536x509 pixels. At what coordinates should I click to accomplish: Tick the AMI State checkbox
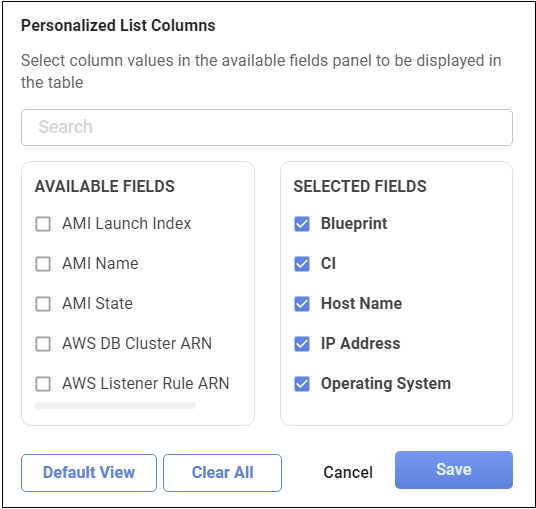coord(43,304)
